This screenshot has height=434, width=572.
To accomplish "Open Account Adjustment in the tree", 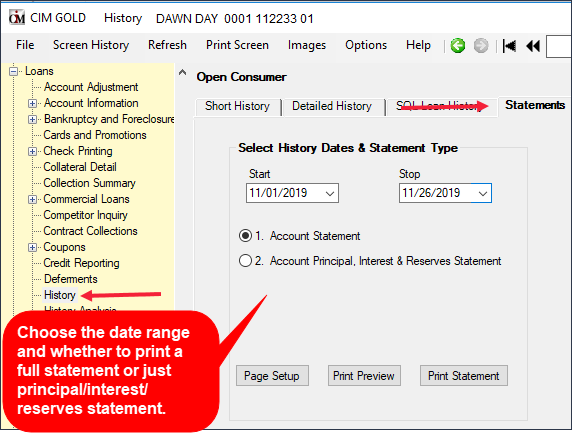I will point(91,87).
